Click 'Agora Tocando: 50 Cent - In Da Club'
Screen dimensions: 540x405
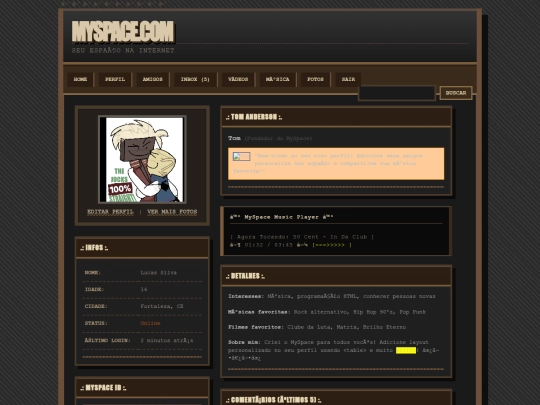[x=302, y=237]
